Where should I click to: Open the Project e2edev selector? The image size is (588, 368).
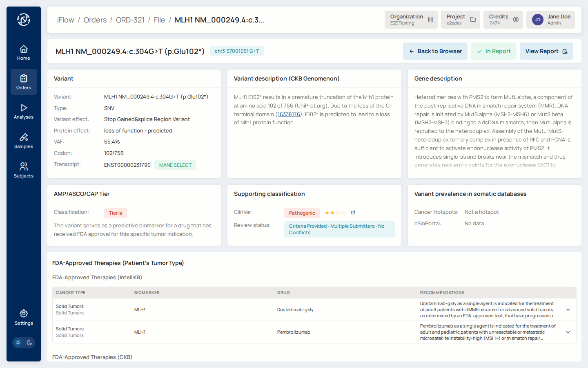[x=460, y=20]
